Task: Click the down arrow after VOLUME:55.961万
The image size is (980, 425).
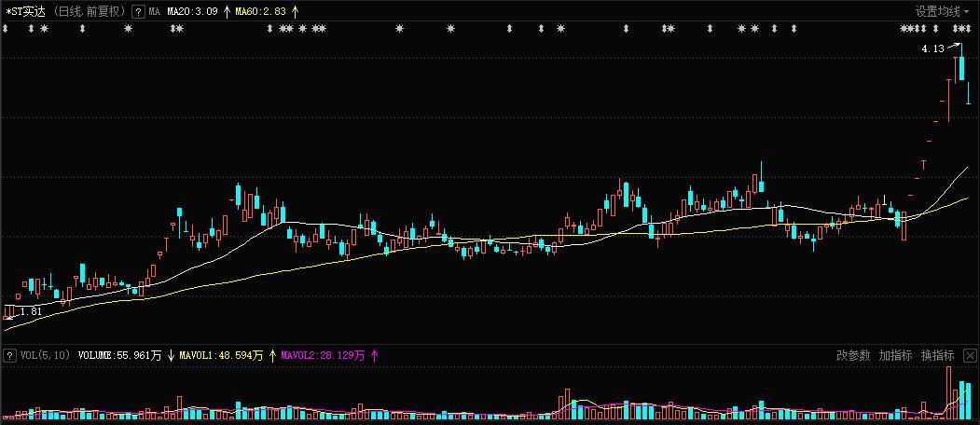Action: coord(169,355)
